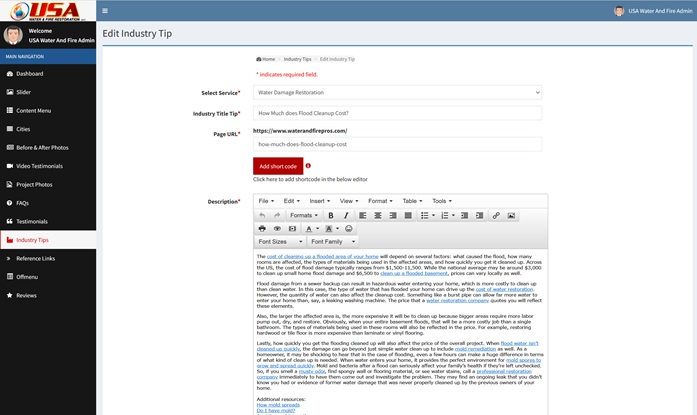Open the Formats dropdown in editor

303,215
